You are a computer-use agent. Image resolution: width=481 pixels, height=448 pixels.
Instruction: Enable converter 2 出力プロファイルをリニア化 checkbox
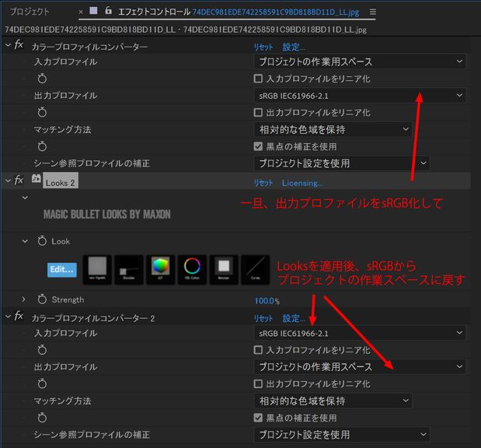coord(258,383)
